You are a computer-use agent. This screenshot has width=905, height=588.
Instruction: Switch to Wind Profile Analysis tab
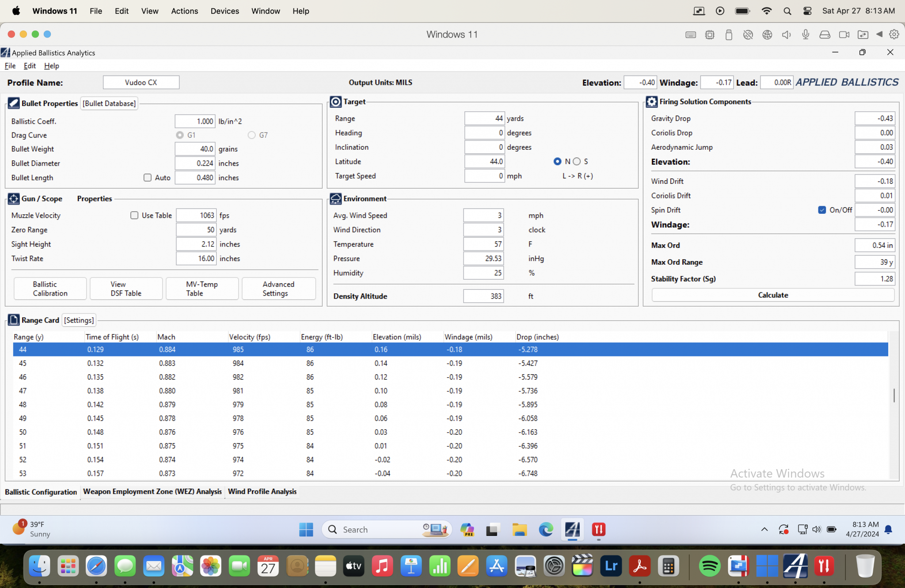pyautogui.click(x=262, y=491)
